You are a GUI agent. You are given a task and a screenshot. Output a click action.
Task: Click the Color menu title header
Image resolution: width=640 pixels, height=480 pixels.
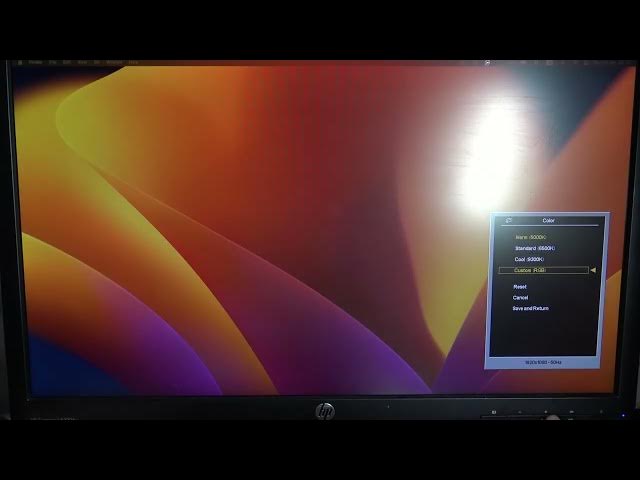[x=548, y=220]
